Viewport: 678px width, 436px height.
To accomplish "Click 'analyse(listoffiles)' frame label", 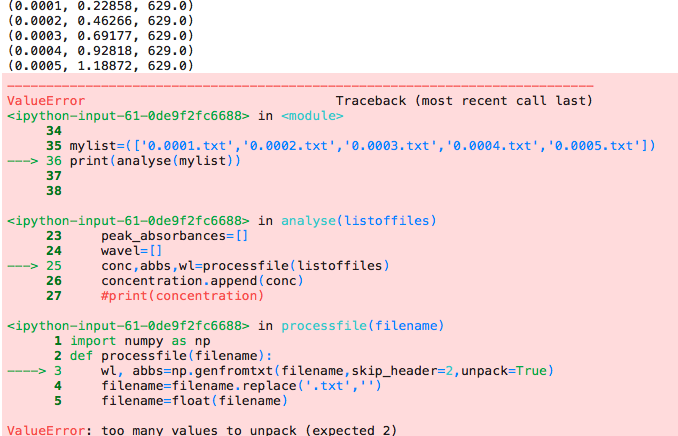I will tap(359, 221).
